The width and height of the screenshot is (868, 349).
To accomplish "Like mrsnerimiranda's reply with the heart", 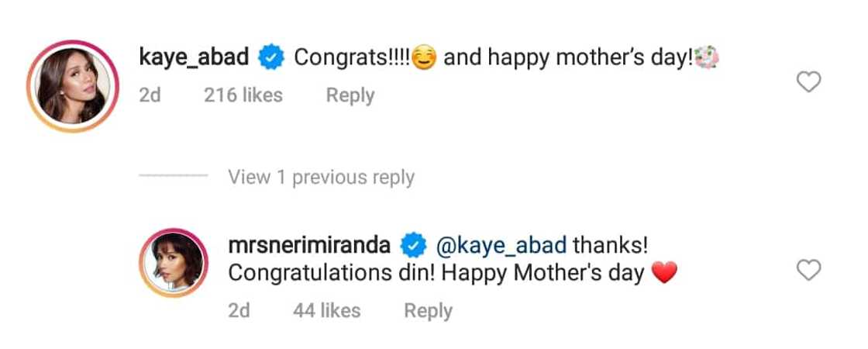I will (x=808, y=270).
